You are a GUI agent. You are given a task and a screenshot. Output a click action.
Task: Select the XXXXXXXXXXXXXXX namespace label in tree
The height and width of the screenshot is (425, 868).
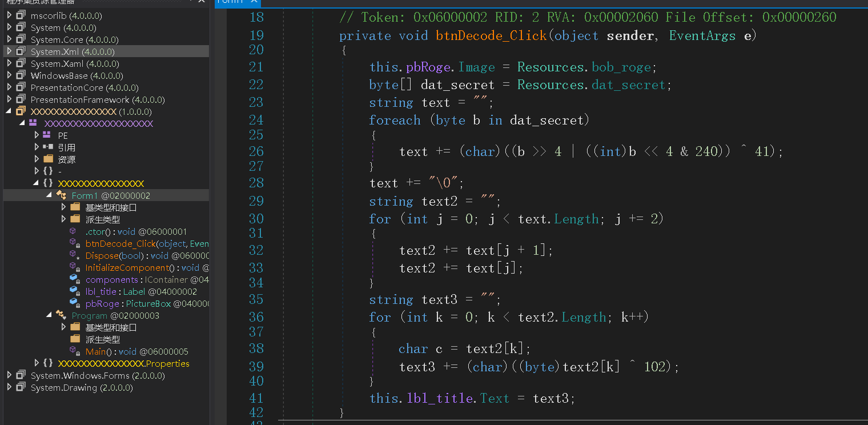coord(101,183)
